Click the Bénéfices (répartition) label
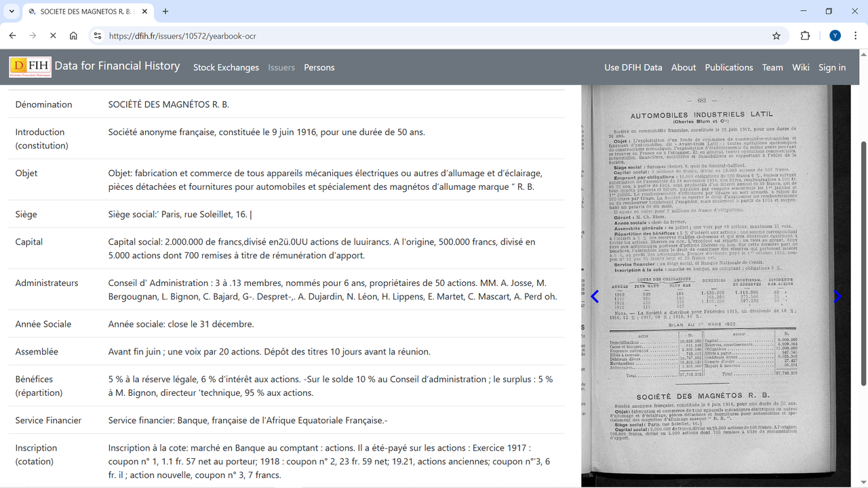Viewport: 868px width, 488px height. [x=39, y=386]
